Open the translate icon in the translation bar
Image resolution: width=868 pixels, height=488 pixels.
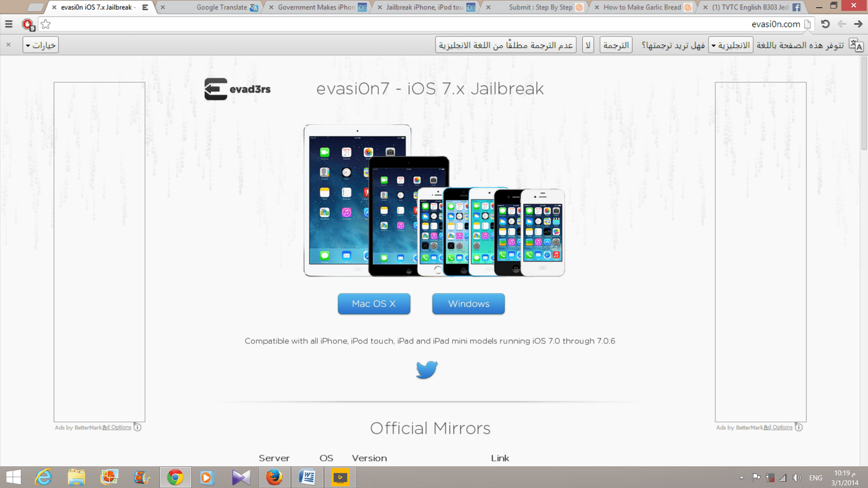[x=855, y=44]
